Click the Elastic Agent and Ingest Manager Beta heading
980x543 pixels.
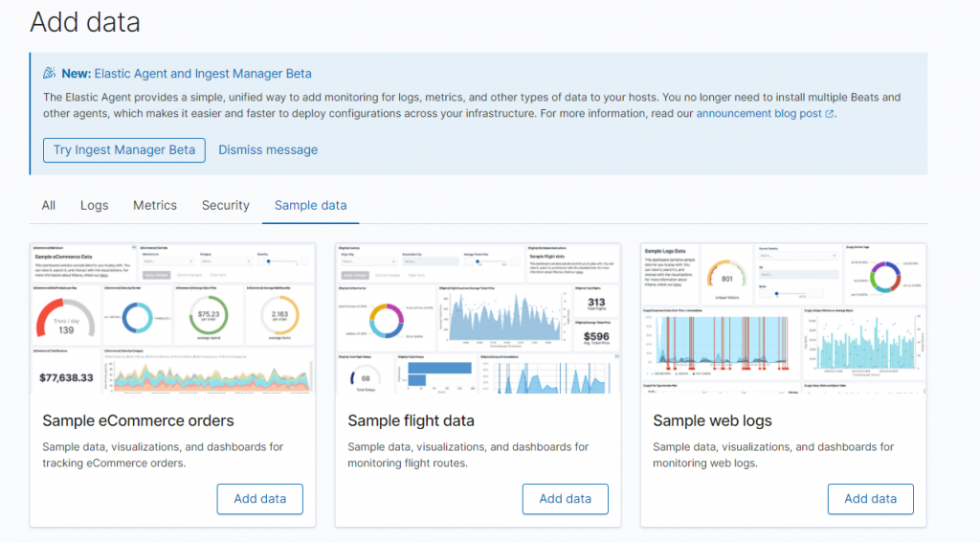pyautogui.click(x=203, y=73)
